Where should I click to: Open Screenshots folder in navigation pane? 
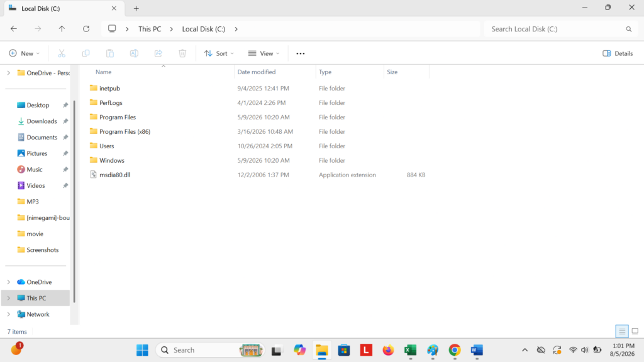tap(42, 250)
